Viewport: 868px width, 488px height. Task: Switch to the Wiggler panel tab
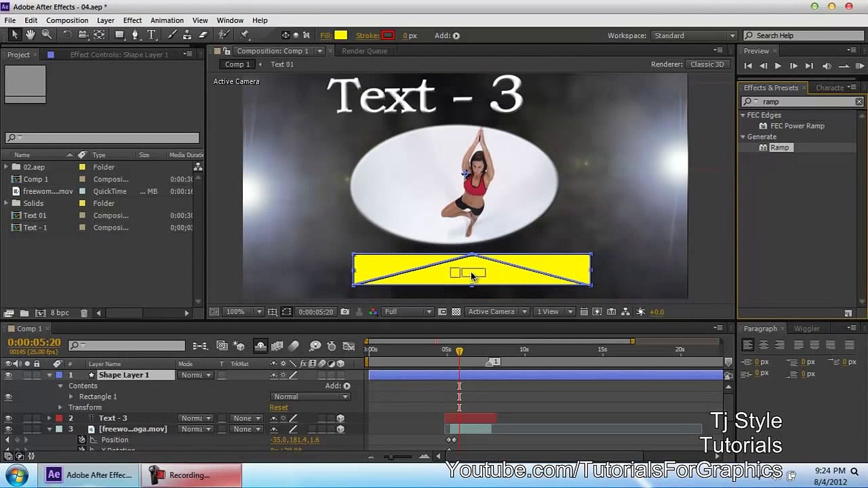click(807, 329)
